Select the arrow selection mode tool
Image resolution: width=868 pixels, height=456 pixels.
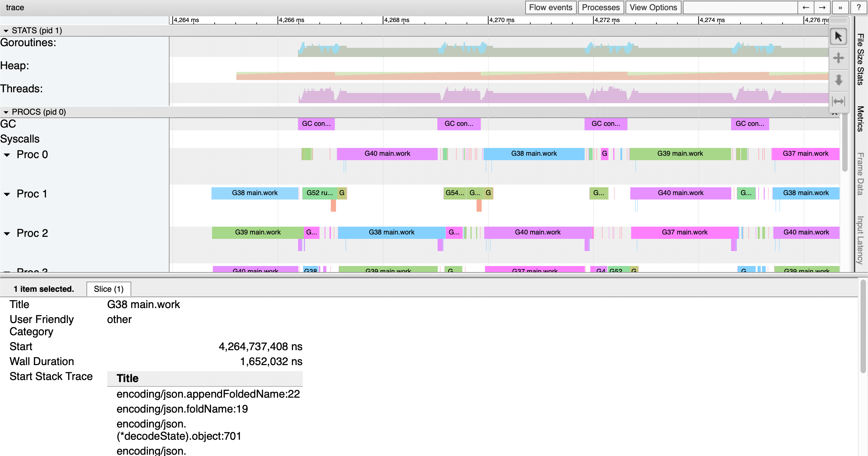pyautogui.click(x=839, y=36)
